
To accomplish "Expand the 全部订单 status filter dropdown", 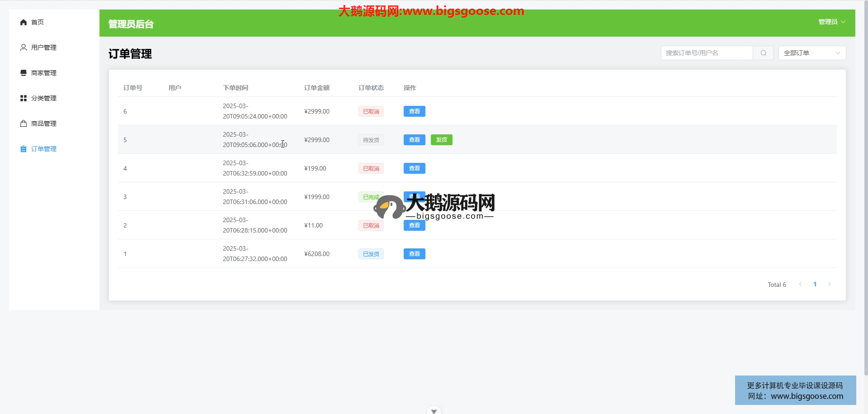I will tap(811, 53).
